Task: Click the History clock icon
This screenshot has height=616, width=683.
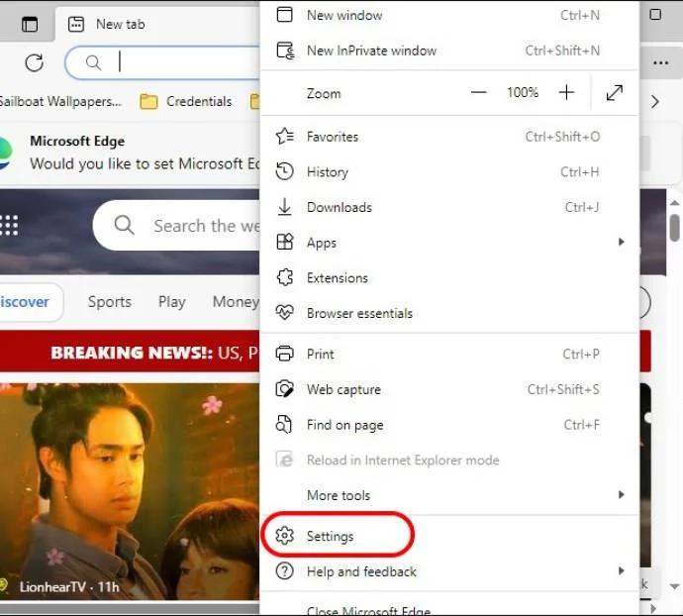Action: [x=284, y=171]
